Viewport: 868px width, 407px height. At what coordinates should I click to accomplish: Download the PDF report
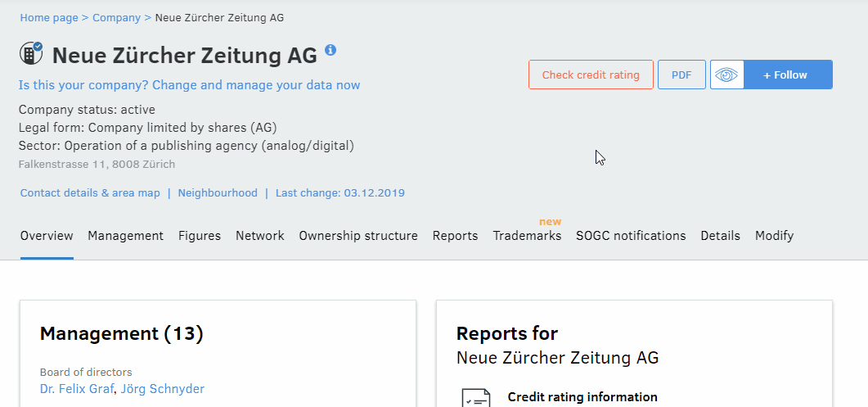pyautogui.click(x=681, y=75)
